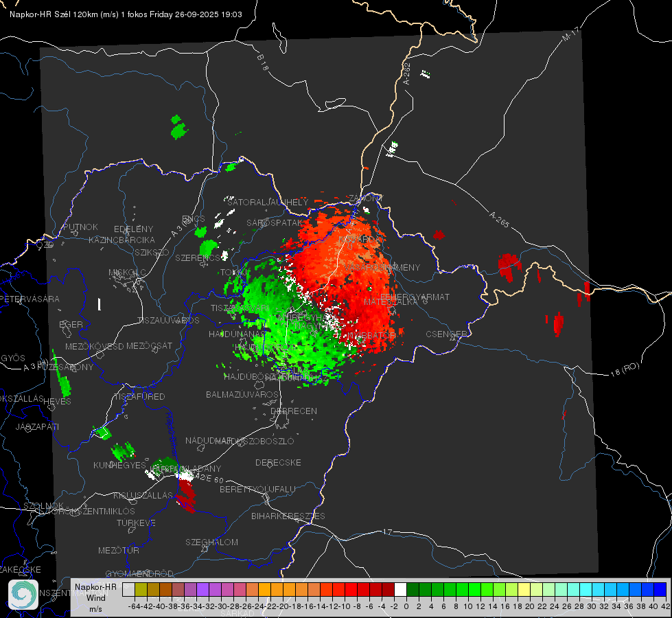Select the SÁTORALJAÚJHELY label
This screenshot has height=618, width=672.
point(268,202)
